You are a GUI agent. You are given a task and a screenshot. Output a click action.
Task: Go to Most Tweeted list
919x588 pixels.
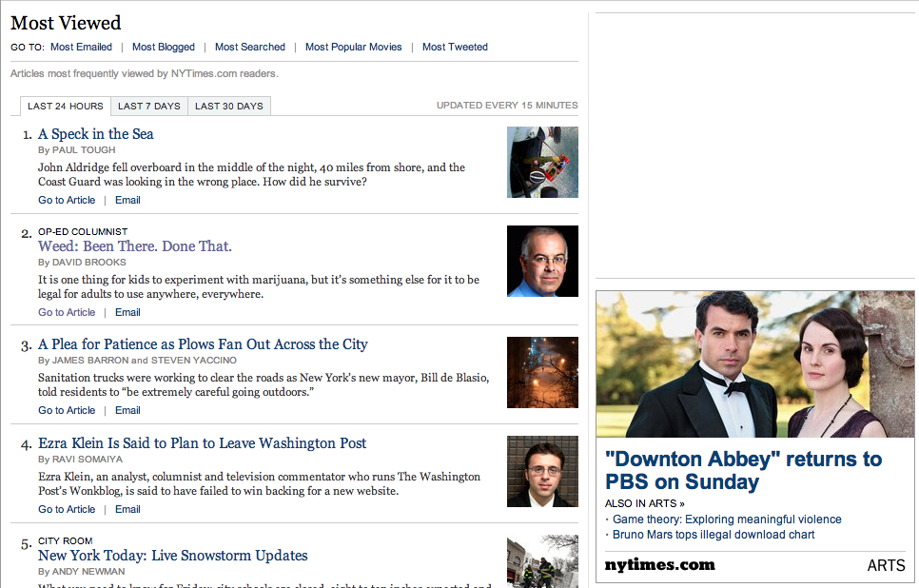(x=455, y=47)
